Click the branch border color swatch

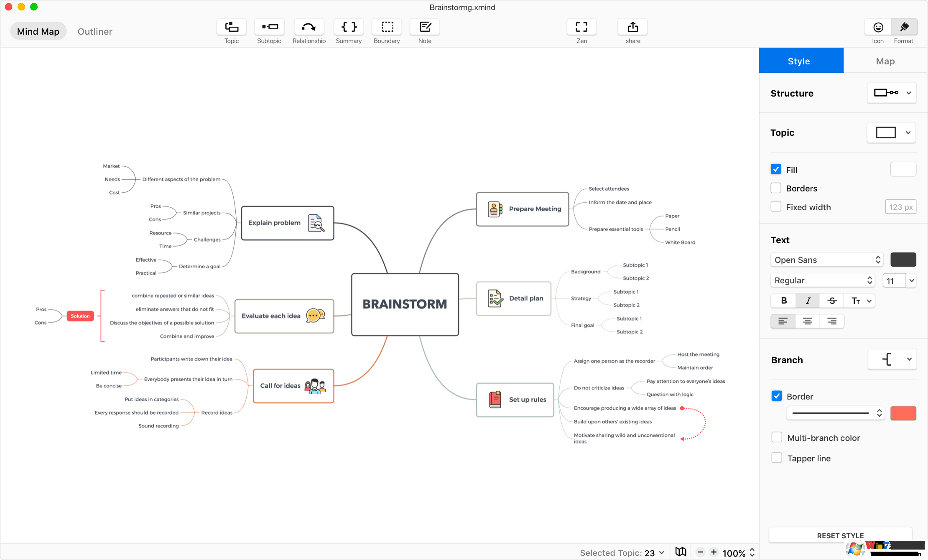903,413
